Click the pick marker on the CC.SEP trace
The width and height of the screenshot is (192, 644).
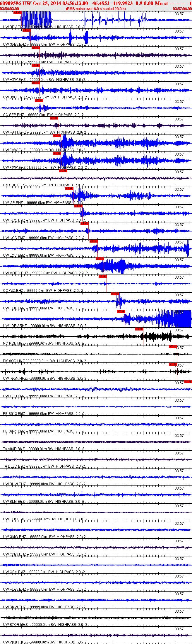tap(39, 100)
